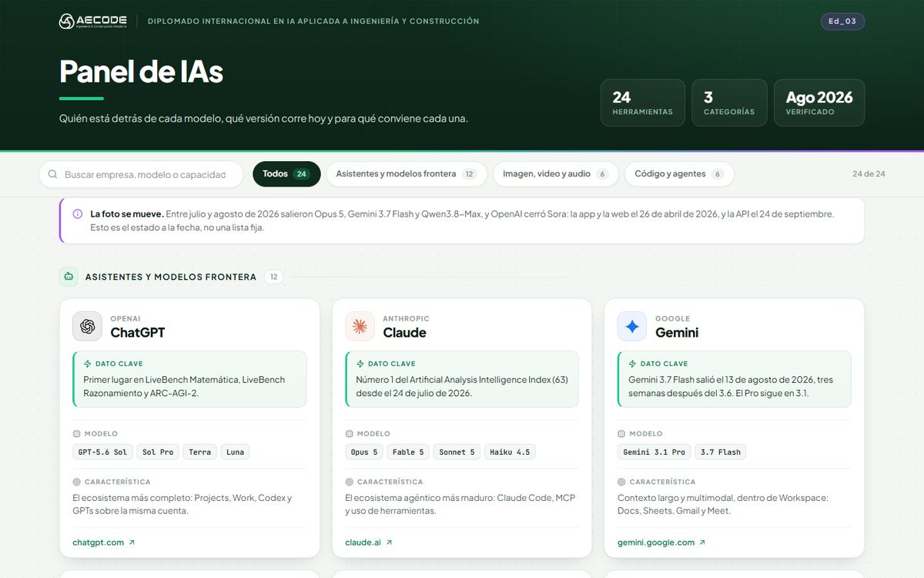Click the AECODE logo in header
This screenshot has width=924, height=578.
coord(93,22)
